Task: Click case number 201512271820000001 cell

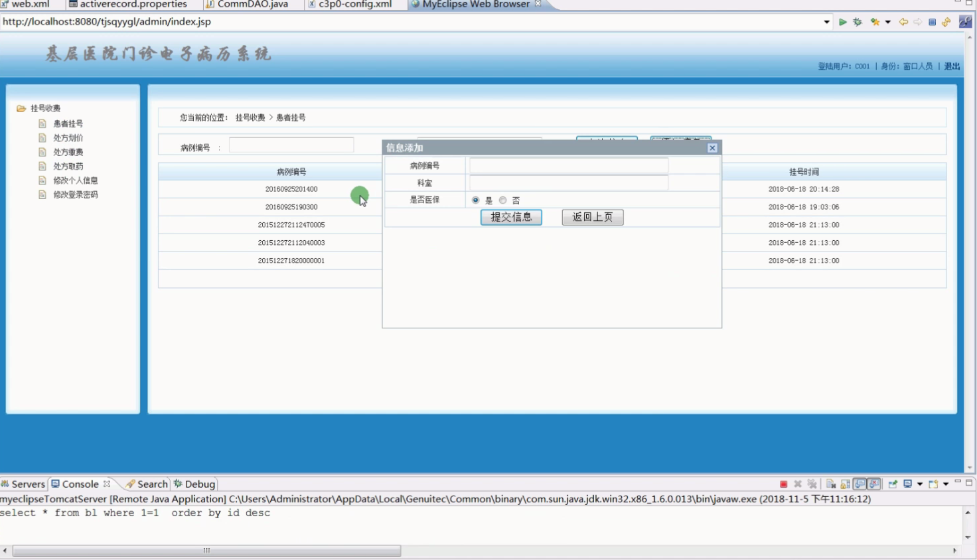Action: point(291,261)
